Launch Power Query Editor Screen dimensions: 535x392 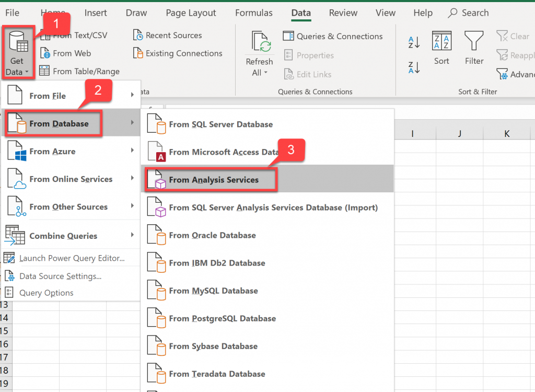point(72,258)
